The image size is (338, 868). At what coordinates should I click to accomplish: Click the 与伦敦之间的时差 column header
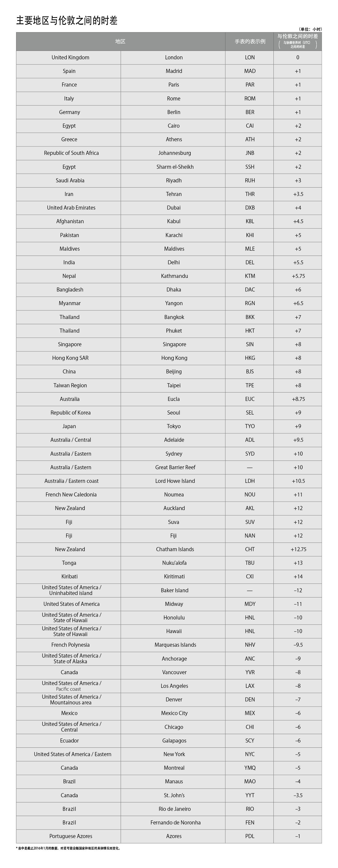297,36
